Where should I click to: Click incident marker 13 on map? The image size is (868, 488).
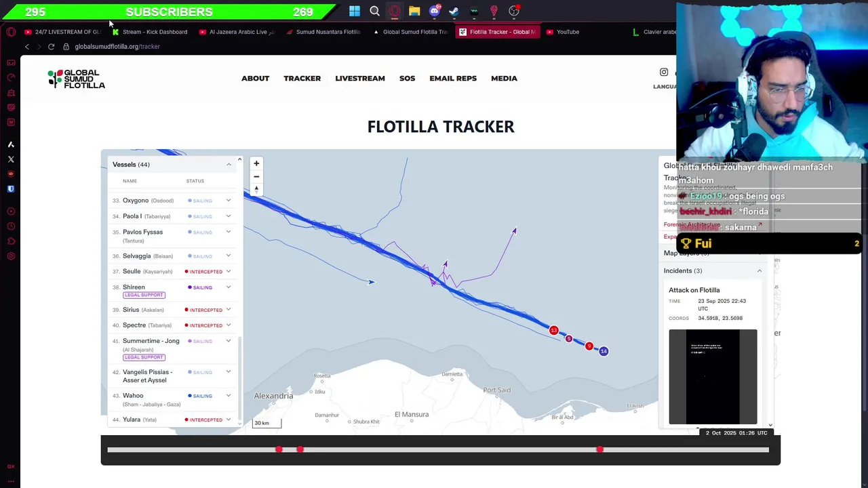pyautogui.click(x=554, y=331)
